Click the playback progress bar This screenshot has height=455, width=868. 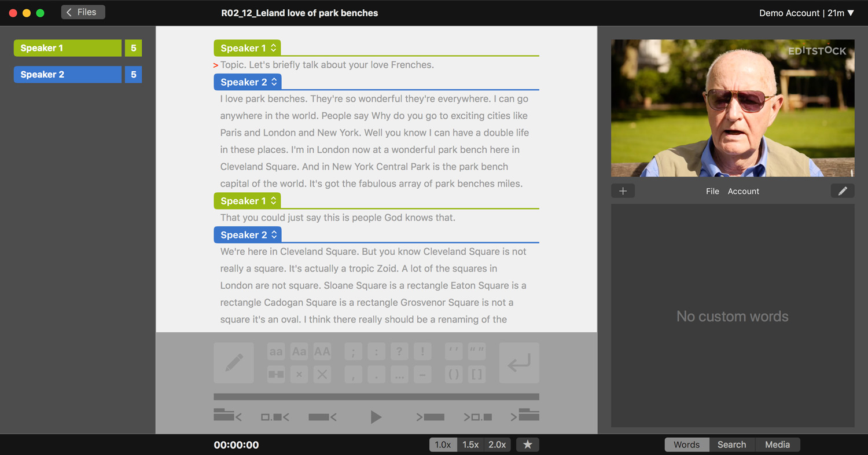(376, 397)
